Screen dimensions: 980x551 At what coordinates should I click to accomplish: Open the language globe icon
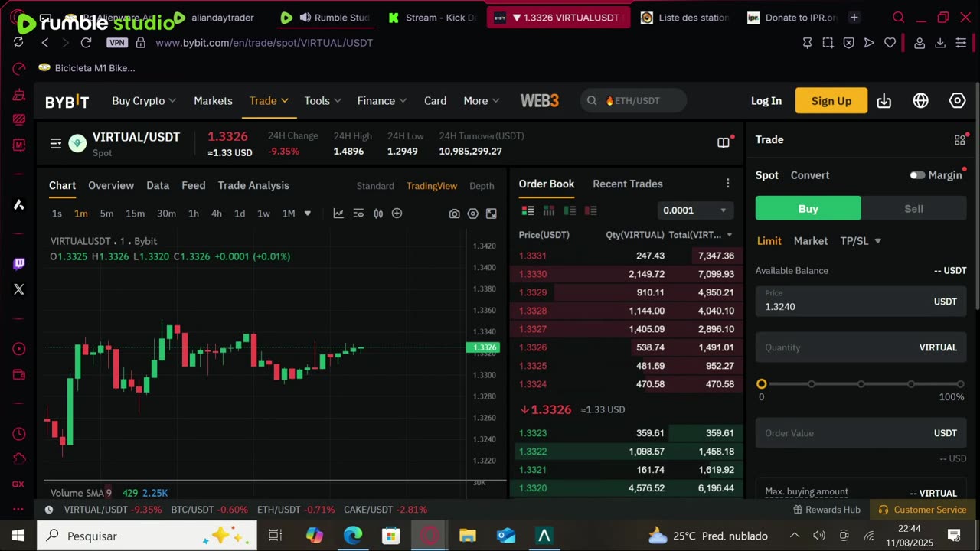921,101
